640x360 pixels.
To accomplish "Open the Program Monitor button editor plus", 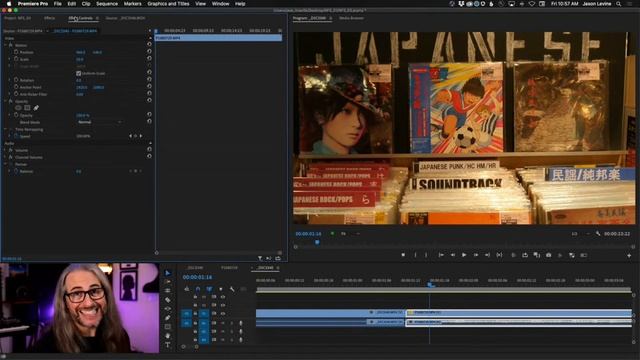I will click(629, 256).
